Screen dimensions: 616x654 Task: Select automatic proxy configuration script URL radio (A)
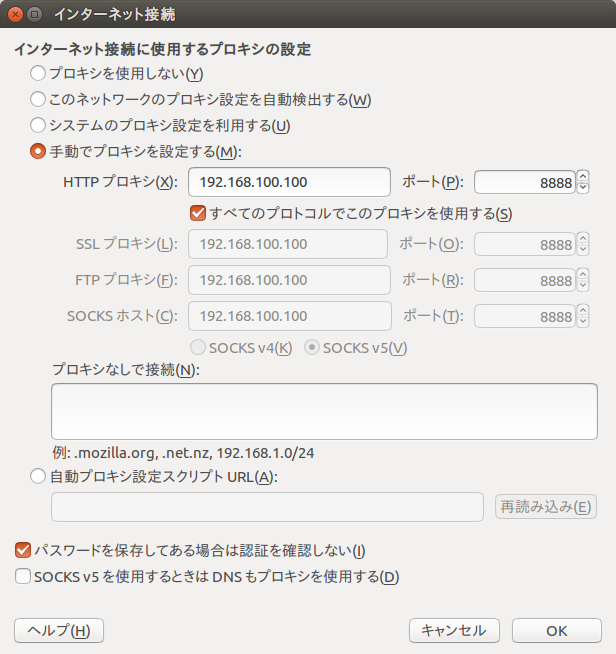(x=38, y=476)
